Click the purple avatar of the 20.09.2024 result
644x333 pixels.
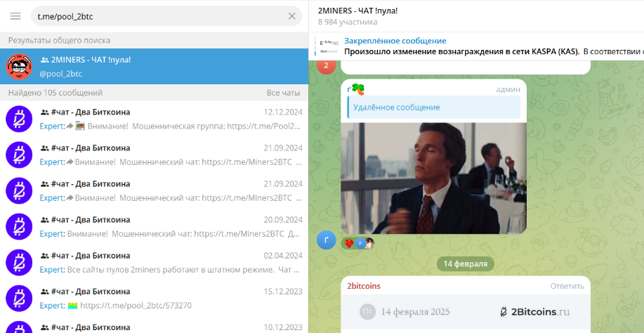[19, 227]
